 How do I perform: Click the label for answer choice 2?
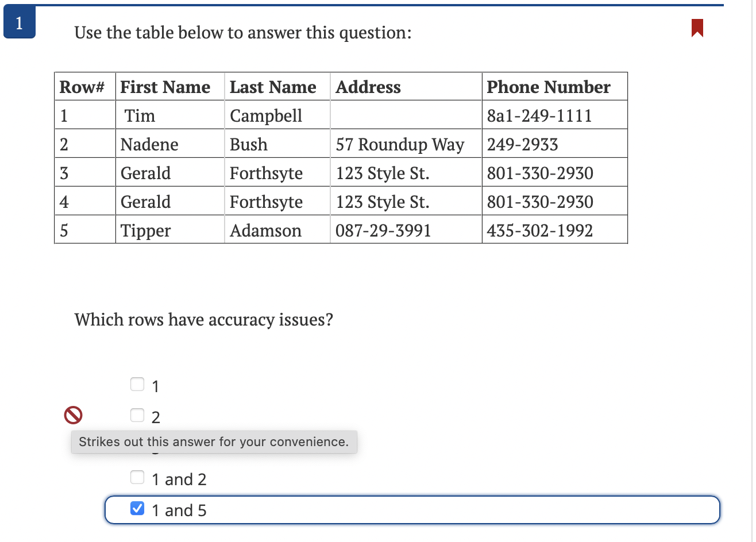coord(156,417)
